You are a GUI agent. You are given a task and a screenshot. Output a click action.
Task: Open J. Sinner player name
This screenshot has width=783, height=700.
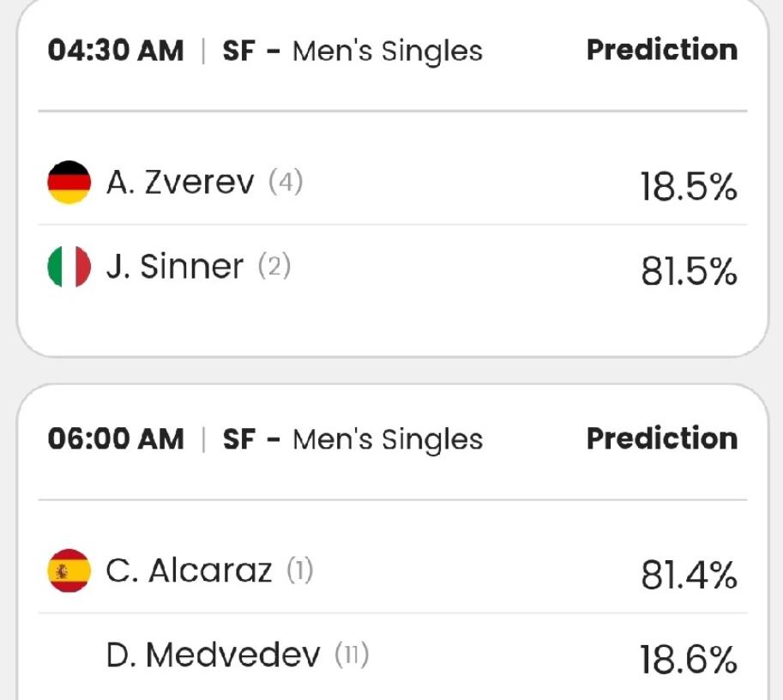pyautogui.click(x=175, y=267)
